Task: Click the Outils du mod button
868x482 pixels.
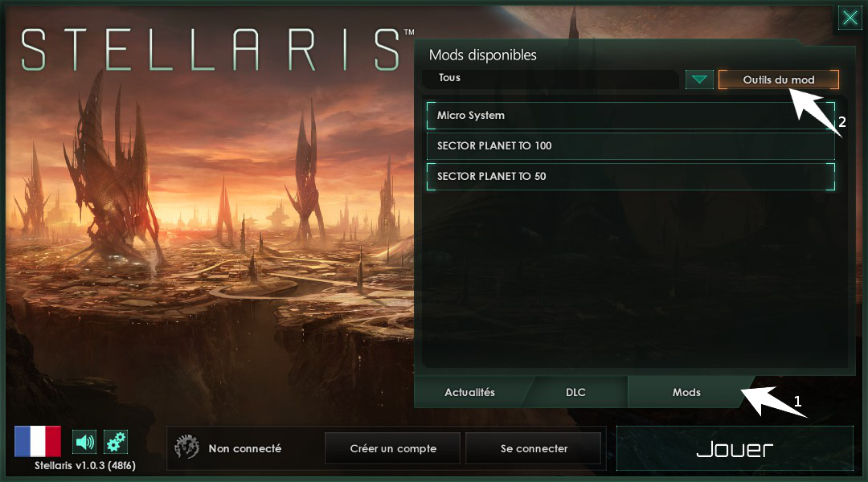Action: [778, 80]
